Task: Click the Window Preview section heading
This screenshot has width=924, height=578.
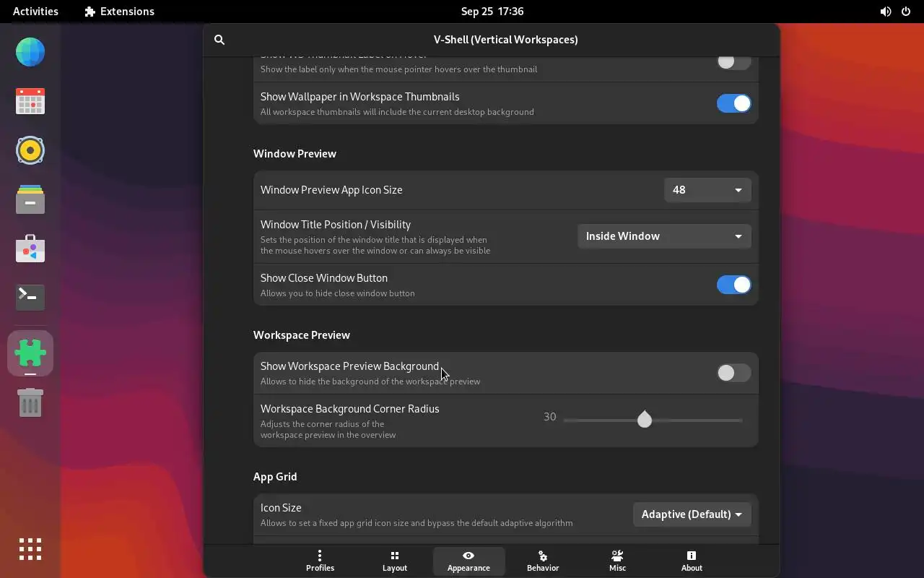Action: tap(295, 154)
